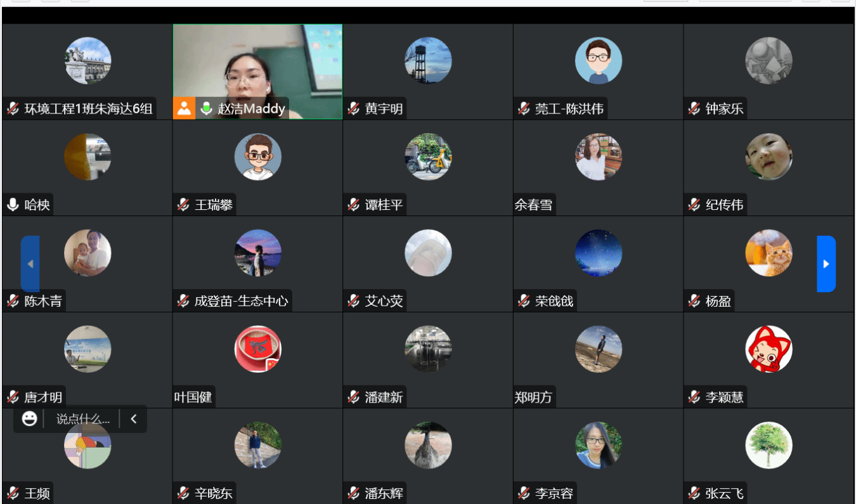Click the muted mic icon next to 钟家乐
The image size is (856, 504).
[x=694, y=109]
